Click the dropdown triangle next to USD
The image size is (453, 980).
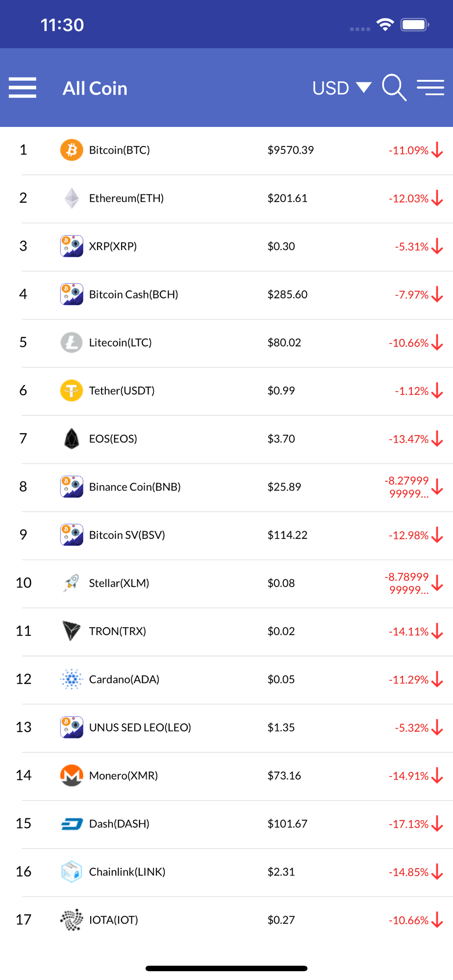(x=364, y=88)
